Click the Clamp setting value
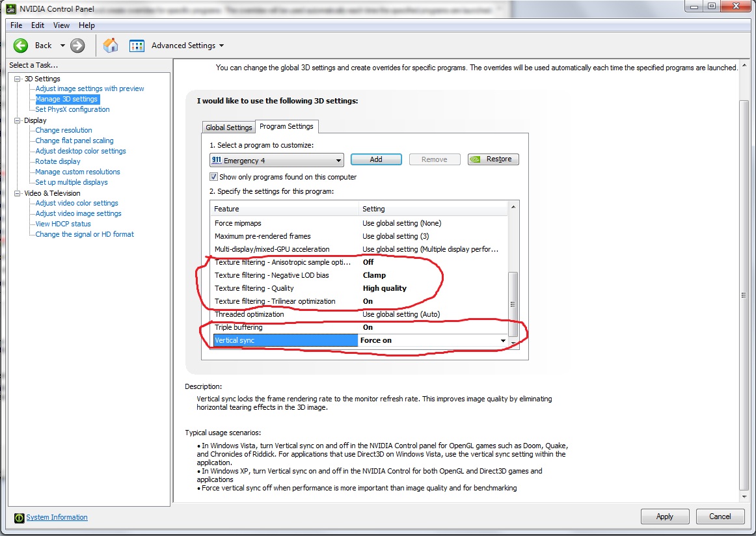This screenshot has height=536, width=756. [x=374, y=275]
